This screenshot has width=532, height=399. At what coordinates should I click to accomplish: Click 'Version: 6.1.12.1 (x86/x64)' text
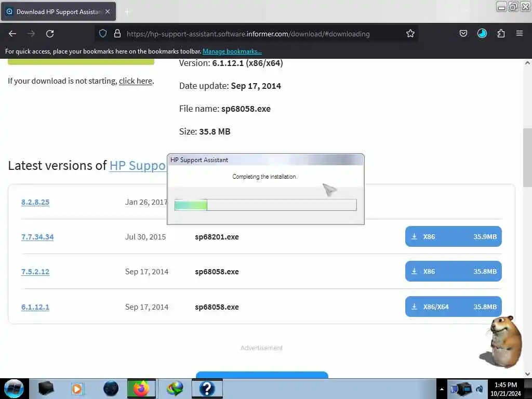[x=231, y=63]
